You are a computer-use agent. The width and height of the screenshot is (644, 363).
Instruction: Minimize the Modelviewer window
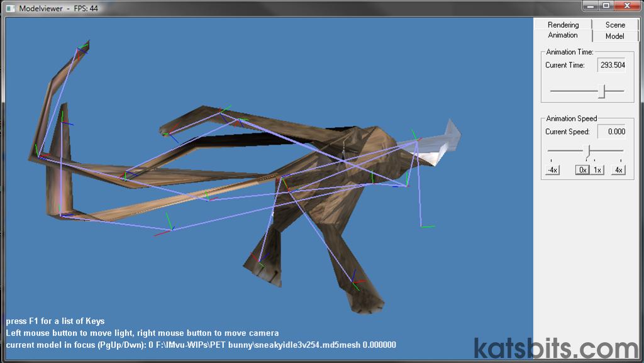coord(590,6)
